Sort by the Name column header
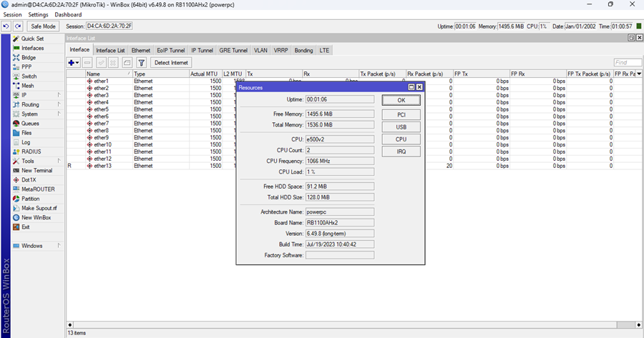644x338 pixels. pos(109,74)
